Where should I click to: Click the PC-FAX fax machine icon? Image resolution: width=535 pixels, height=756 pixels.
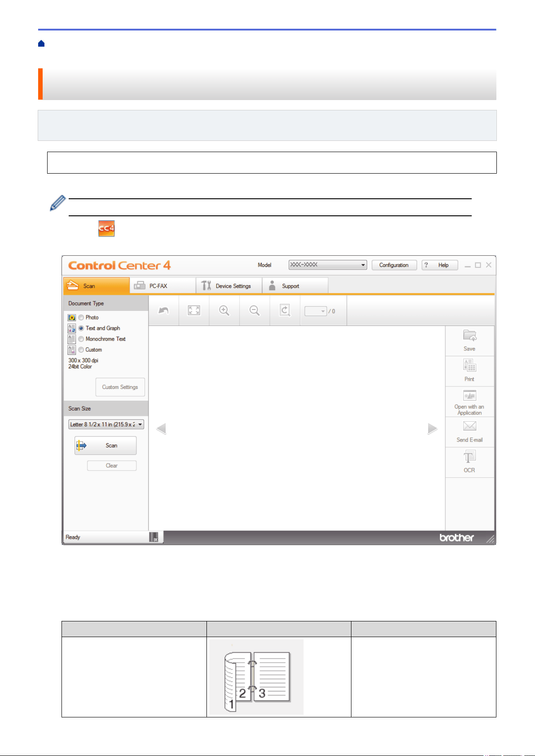tap(140, 286)
